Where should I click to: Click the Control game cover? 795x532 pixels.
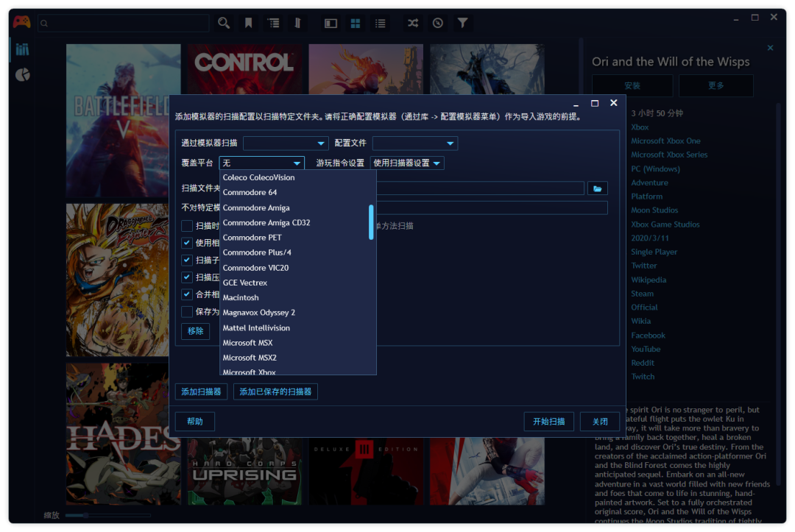[245, 69]
